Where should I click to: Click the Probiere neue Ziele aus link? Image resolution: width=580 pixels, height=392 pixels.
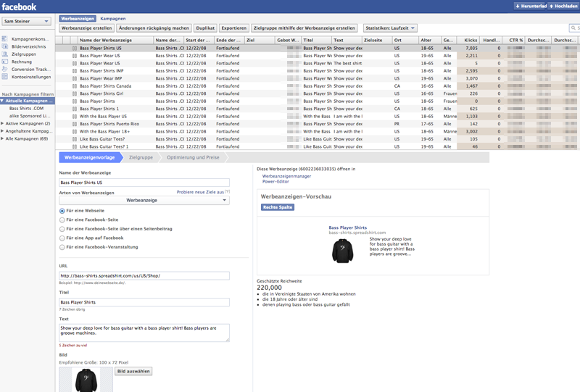coord(200,192)
